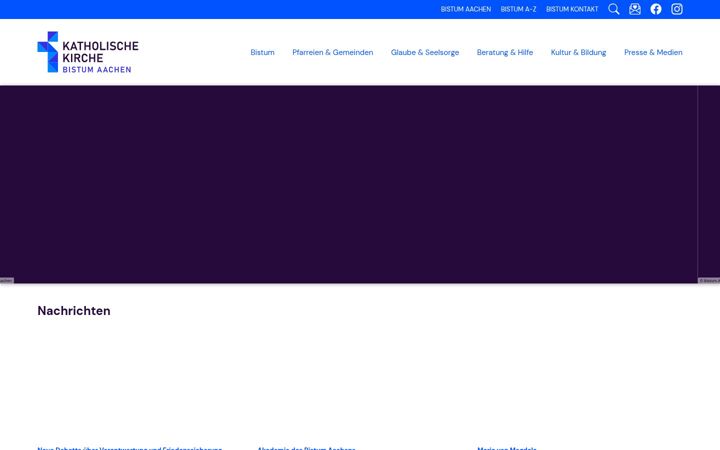Image resolution: width=720 pixels, height=450 pixels.
Task: Open the BISTUM KONTAKT link
Action: (x=572, y=9)
